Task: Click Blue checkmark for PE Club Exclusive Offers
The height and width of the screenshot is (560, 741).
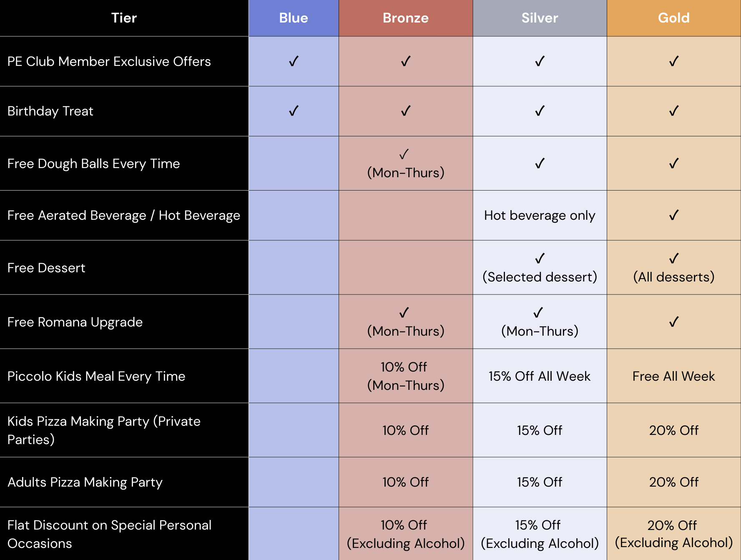Action: click(294, 61)
